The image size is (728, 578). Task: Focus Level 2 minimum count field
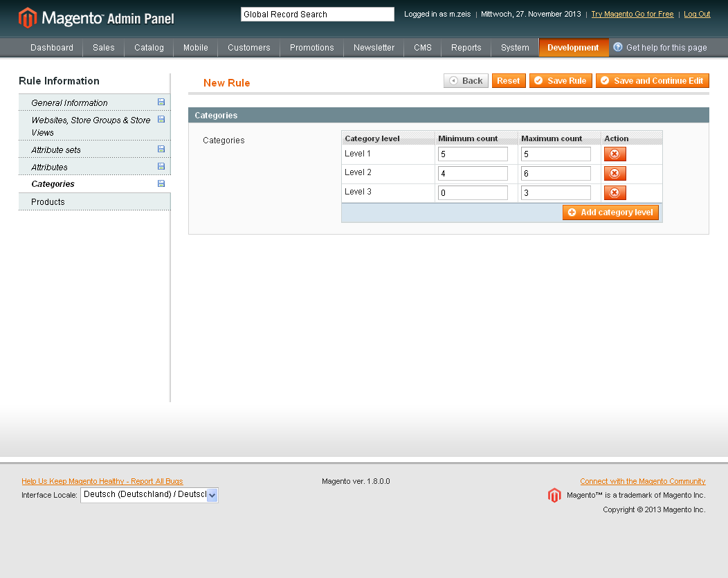(x=473, y=173)
